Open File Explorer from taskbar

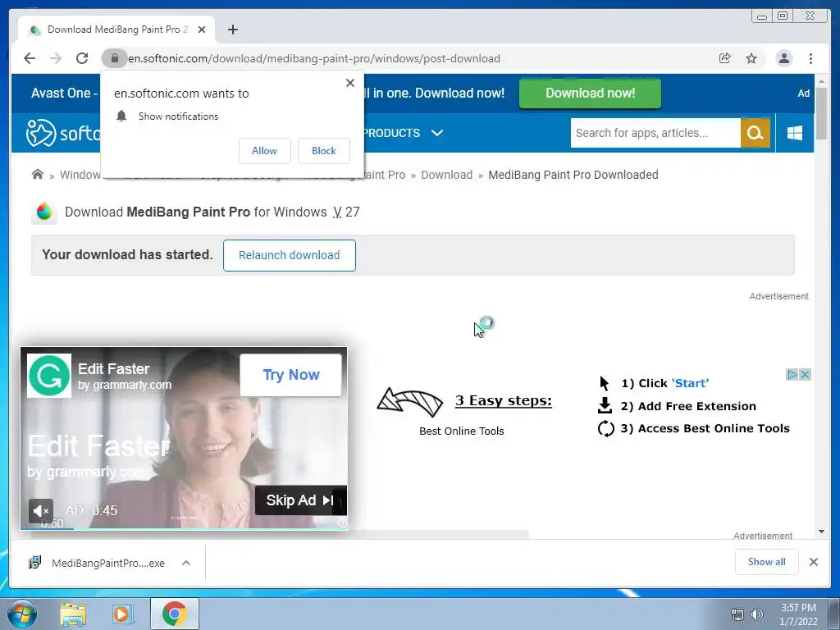[x=73, y=614]
